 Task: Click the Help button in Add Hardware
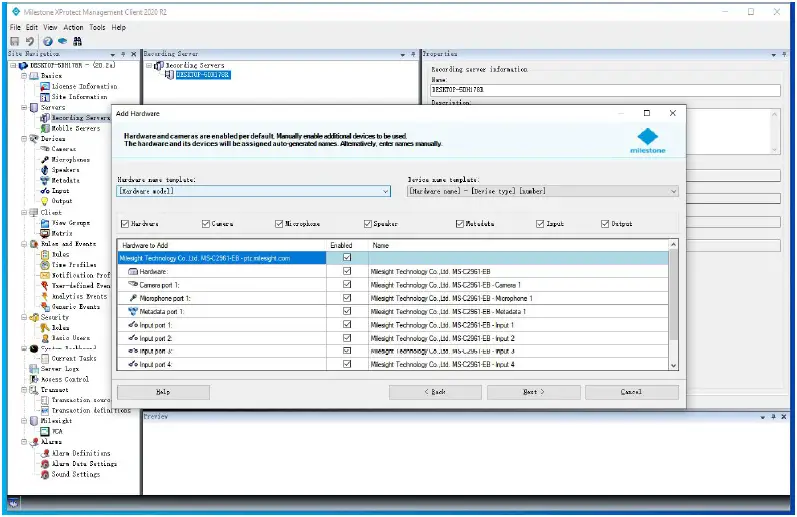[163, 392]
